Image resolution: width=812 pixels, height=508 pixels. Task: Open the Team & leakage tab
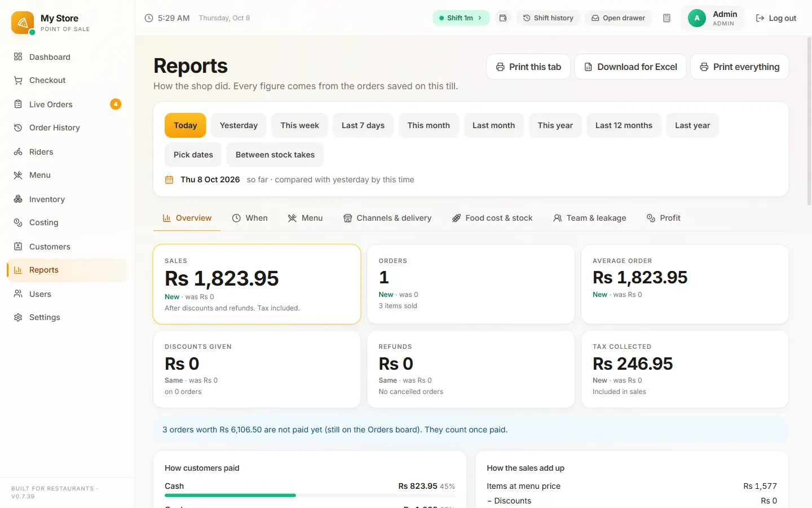(590, 218)
